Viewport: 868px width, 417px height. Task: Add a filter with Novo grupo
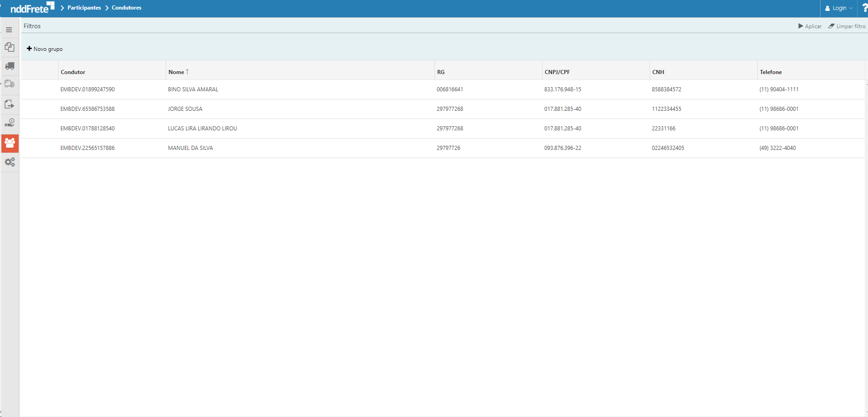(x=44, y=49)
